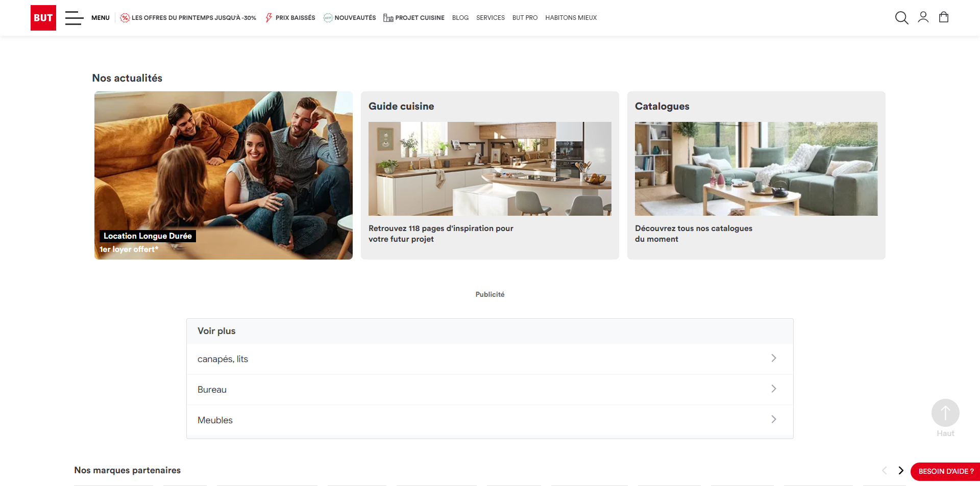Click Découvrez tous nos catalogues text

(x=694, y=234)
